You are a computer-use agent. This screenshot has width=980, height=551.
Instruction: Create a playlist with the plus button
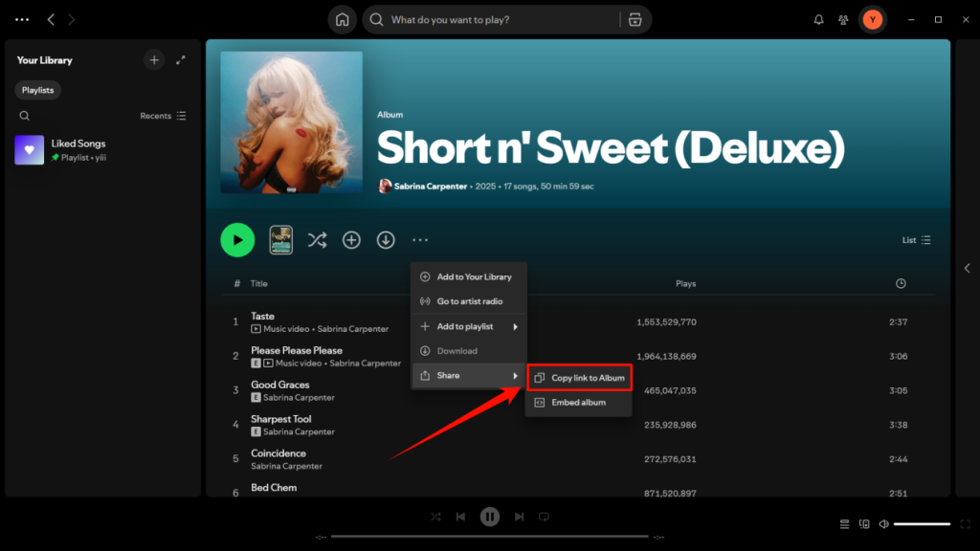154,60
